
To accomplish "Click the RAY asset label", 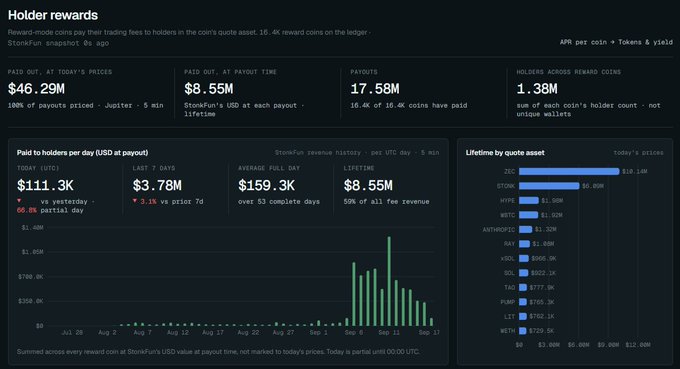I will 510,244.
